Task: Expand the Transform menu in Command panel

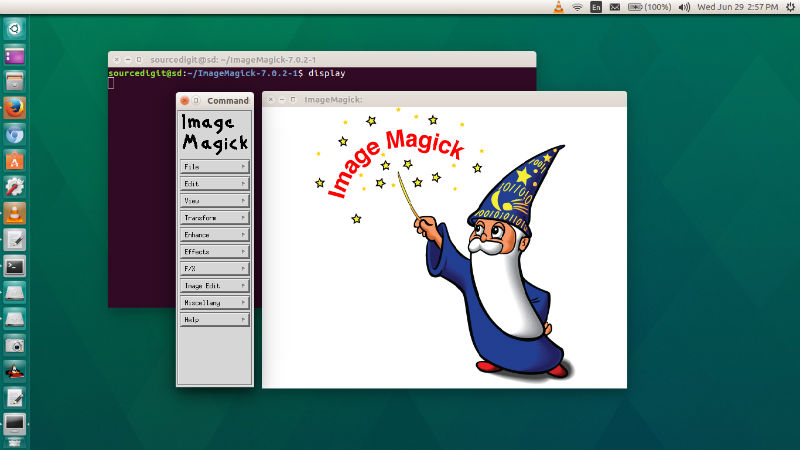Action: pyautogui.click(x=214, y=218)
